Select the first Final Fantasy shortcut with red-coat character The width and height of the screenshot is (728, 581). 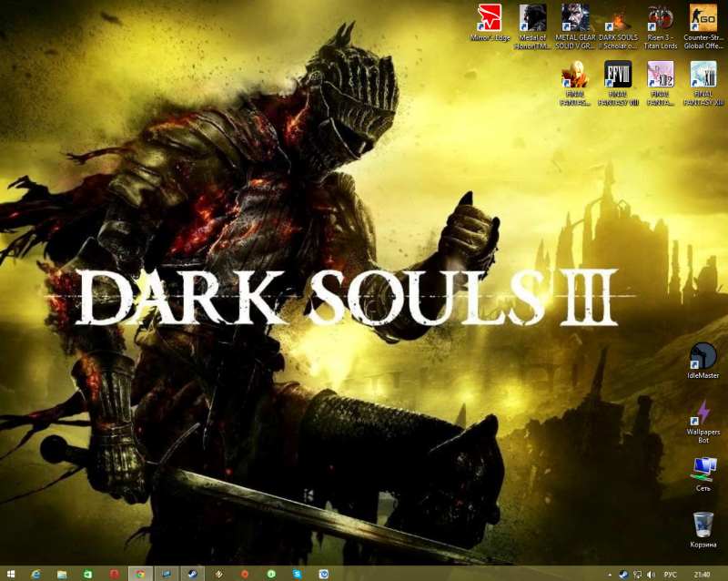pyautogui.click(x=575, y=84)
